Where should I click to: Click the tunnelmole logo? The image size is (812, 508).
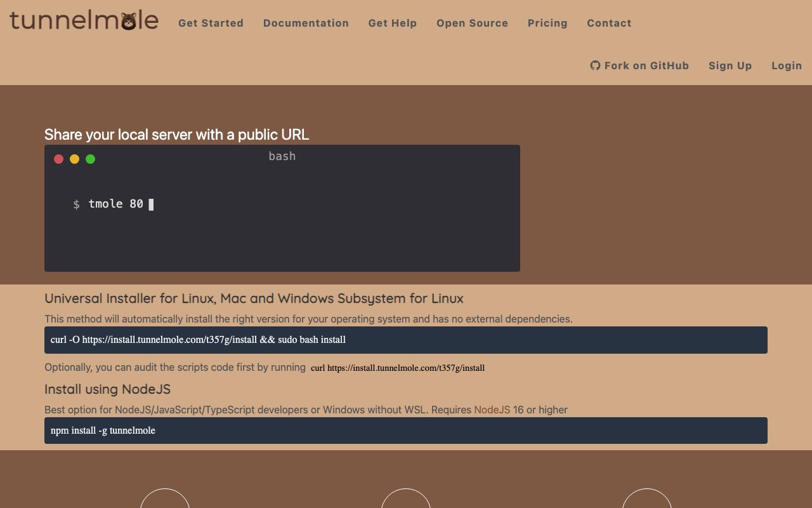(x=84, y=20)
